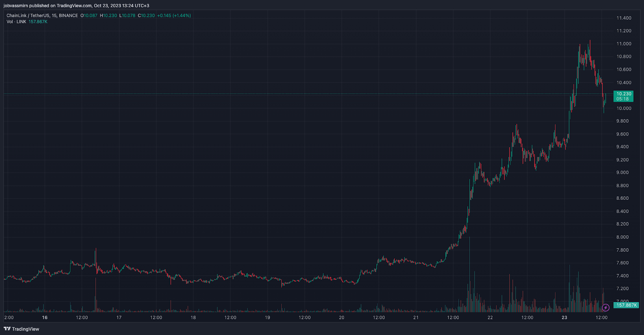The width and height of the screenshot is (644, 335).
Task: Click the volume value tag 157.867K on axis
Action: tap(627, 305)
